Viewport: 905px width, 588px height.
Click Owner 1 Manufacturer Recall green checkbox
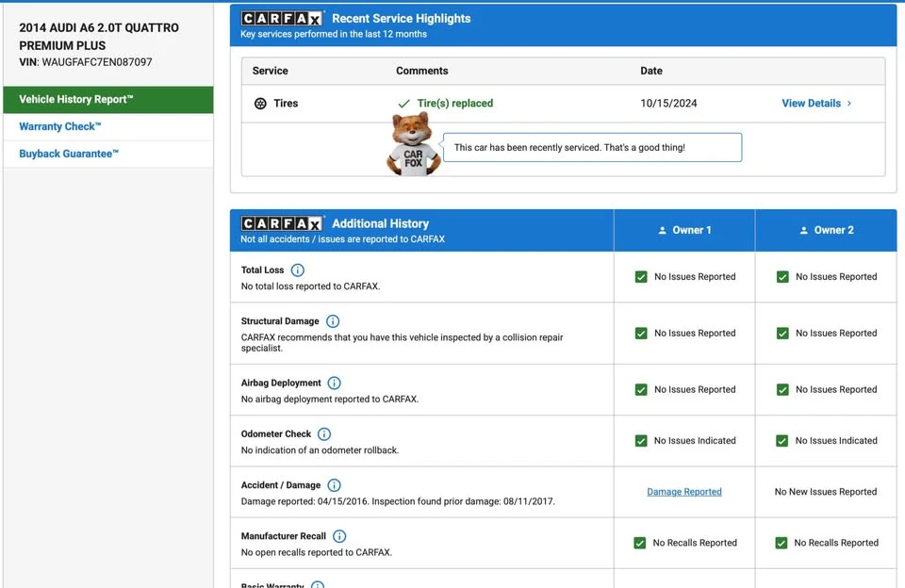point(639,543)
